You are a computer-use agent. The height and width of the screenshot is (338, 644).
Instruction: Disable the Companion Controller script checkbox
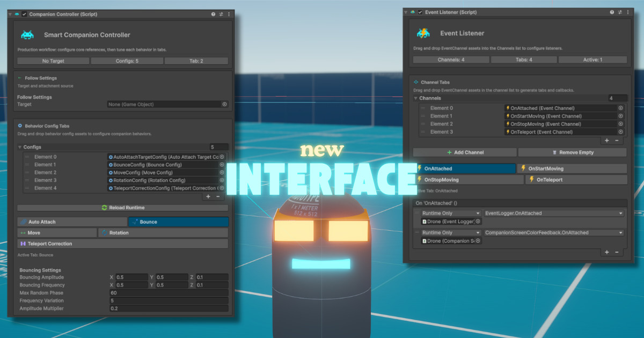point(24,14)
